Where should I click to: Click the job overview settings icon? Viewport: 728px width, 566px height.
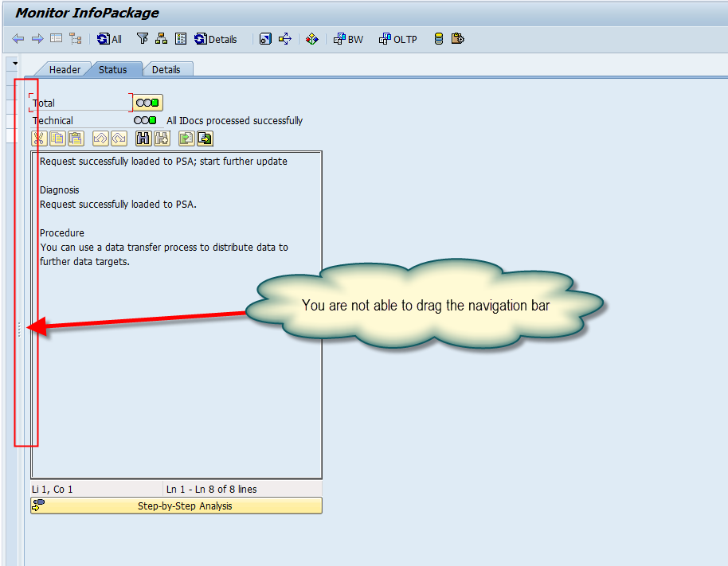265,39
